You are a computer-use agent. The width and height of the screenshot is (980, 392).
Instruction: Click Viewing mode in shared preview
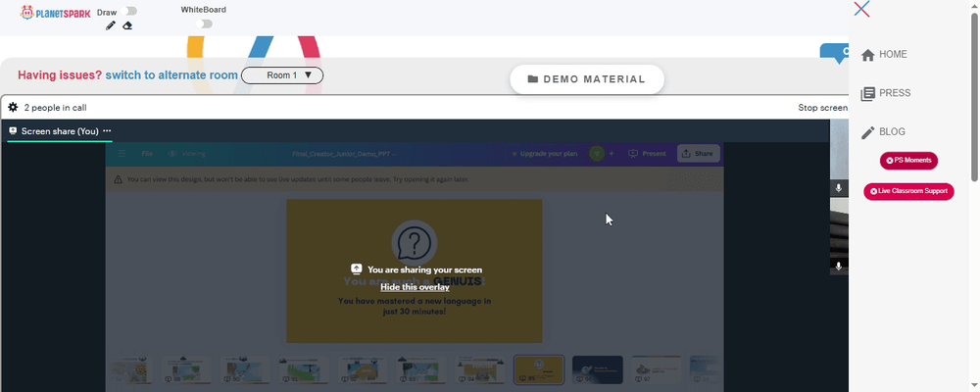point(186,153)
